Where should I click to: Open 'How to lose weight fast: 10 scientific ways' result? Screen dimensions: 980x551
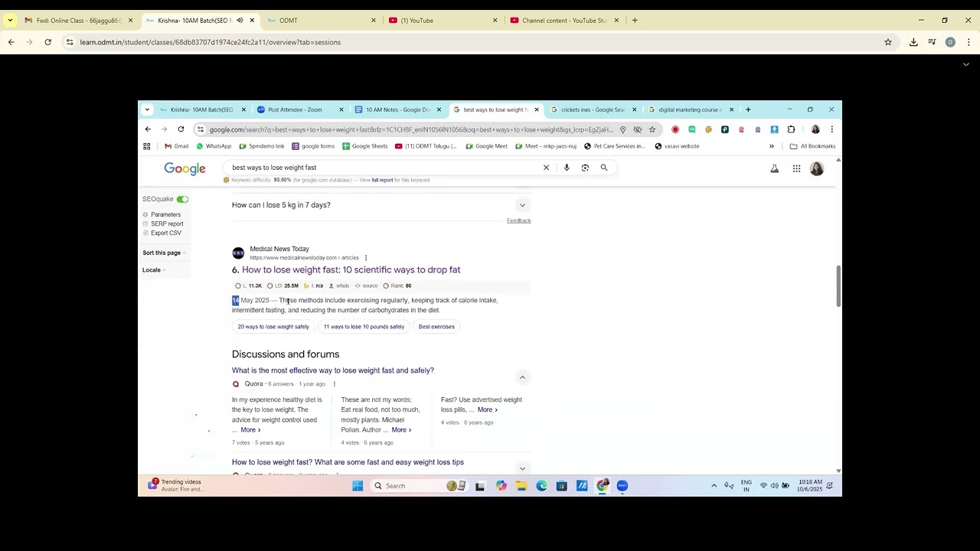pyautogui.click(x=351, y=269)
